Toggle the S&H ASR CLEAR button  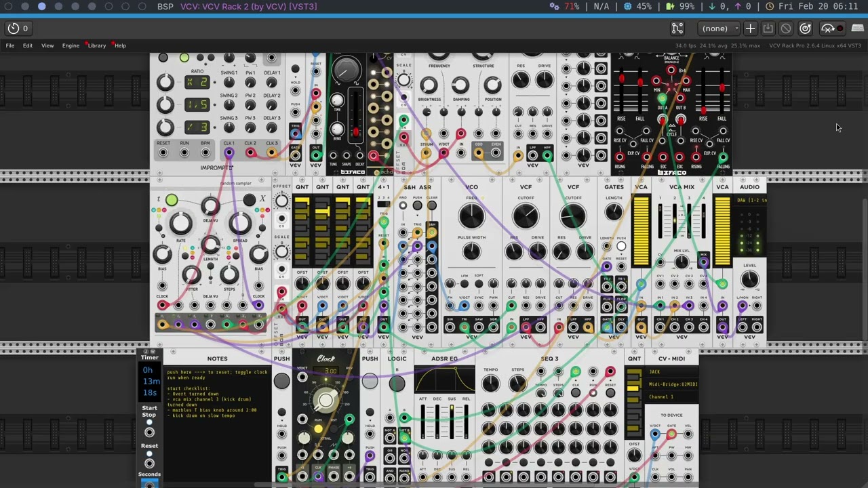click(x=431, y=206)
